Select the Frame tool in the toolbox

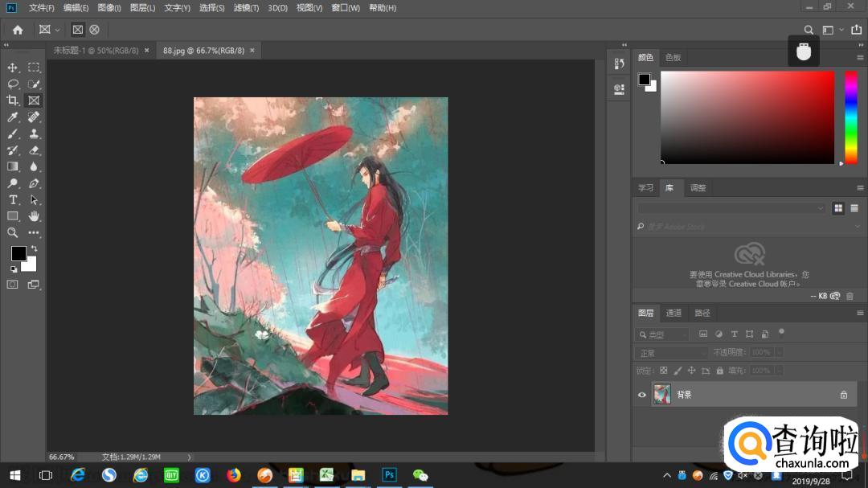[x=34, y=100]
